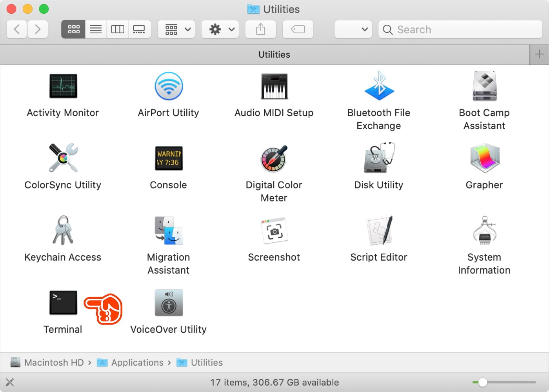Click the Keychain Access label
Image resolution: width=549 pixels, height=392 pixels.
(63, 257)
